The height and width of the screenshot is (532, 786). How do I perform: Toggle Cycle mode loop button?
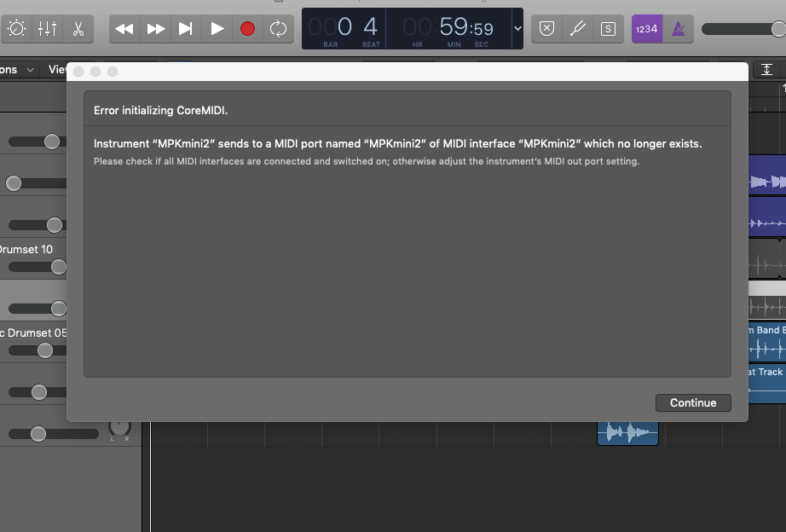pos(278,29)
